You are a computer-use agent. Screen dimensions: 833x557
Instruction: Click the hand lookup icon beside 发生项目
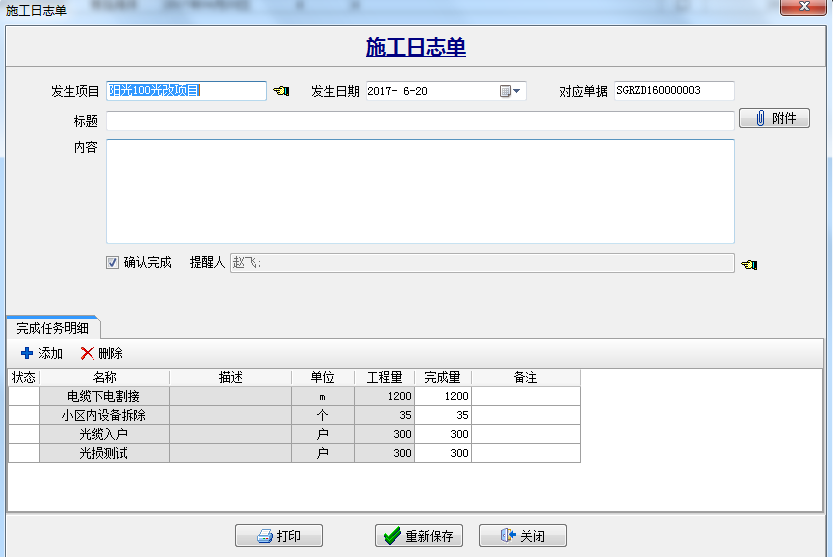click(281, 91)
